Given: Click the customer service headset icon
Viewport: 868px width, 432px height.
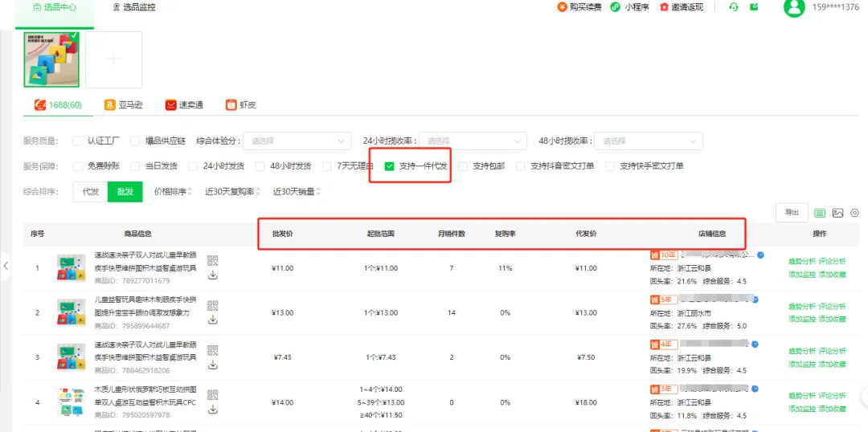Looking at the screenshot, I should [733, 7].
